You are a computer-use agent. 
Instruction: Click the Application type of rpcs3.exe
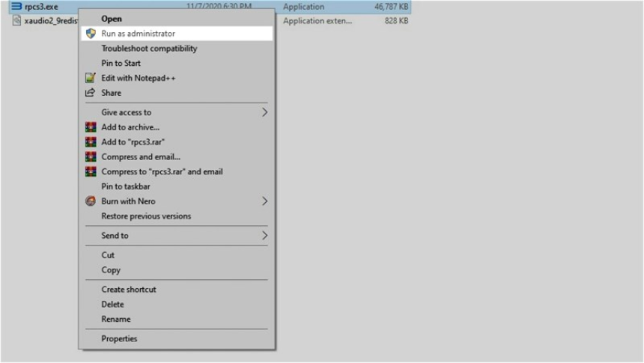[303, 7]
